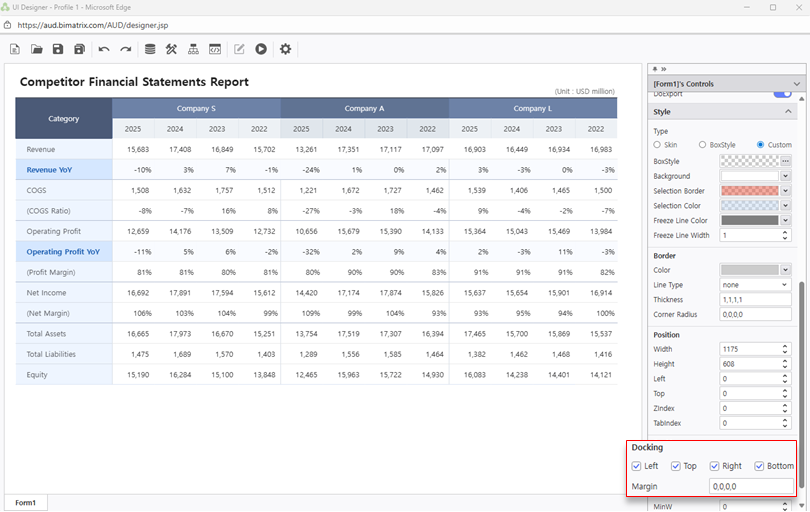This screenshot has height=512, width=810.
Task: Open the script code editor icon
Action: click(x=214, y=49)
